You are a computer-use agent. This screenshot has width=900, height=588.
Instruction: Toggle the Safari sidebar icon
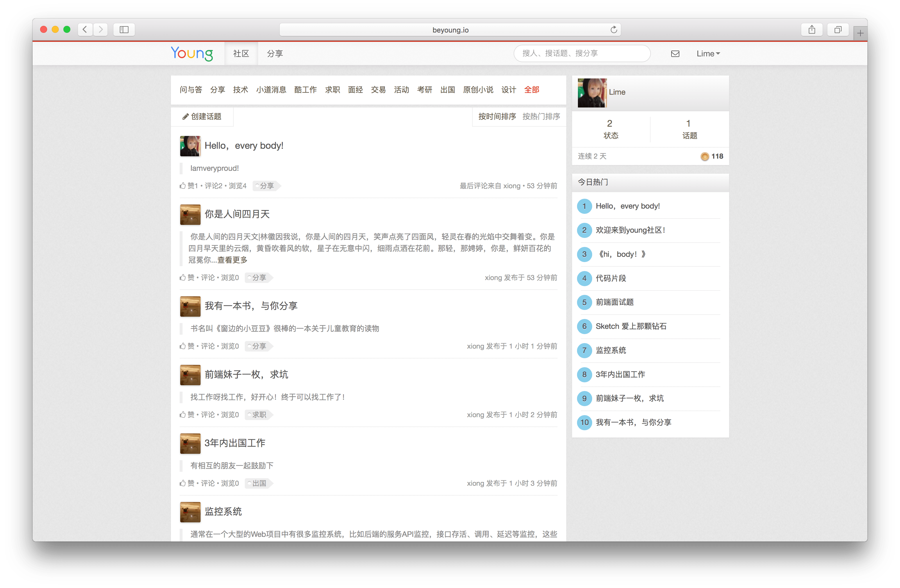click(124, 30)
